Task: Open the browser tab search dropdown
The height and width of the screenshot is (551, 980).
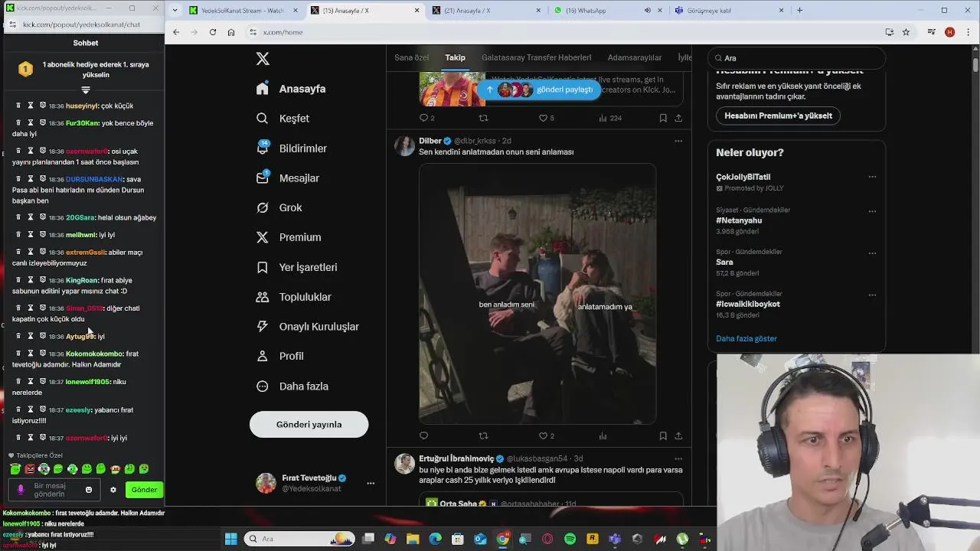Action: tap(175, 11)
